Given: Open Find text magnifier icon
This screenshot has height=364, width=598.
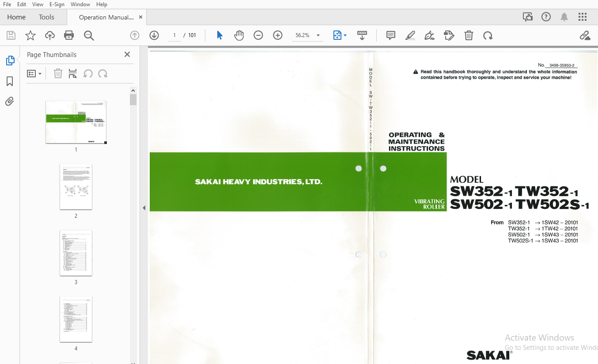Looking at the screenshot, I should coord(89,35).
